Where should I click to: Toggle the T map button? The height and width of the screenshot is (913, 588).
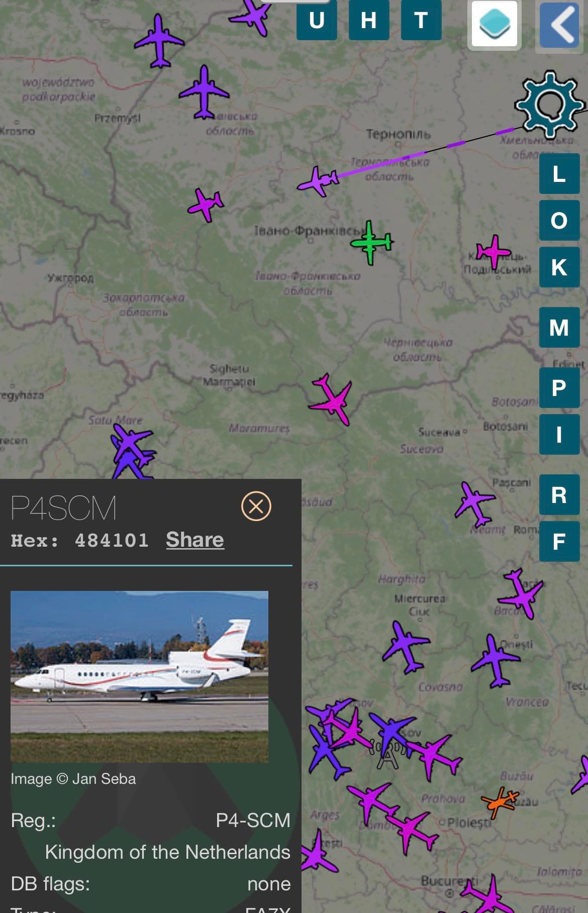point(421,20)
